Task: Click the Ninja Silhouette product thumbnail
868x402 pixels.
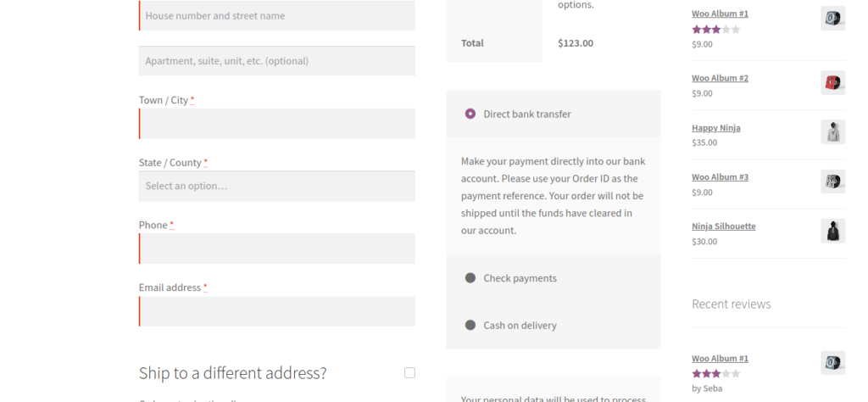Action: pyautogui.click(x=832, y=231)
